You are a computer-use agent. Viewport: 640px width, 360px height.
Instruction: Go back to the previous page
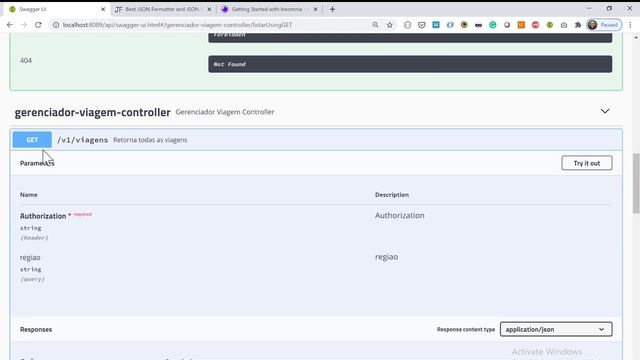pyautogui.click(x=10, y=25)
